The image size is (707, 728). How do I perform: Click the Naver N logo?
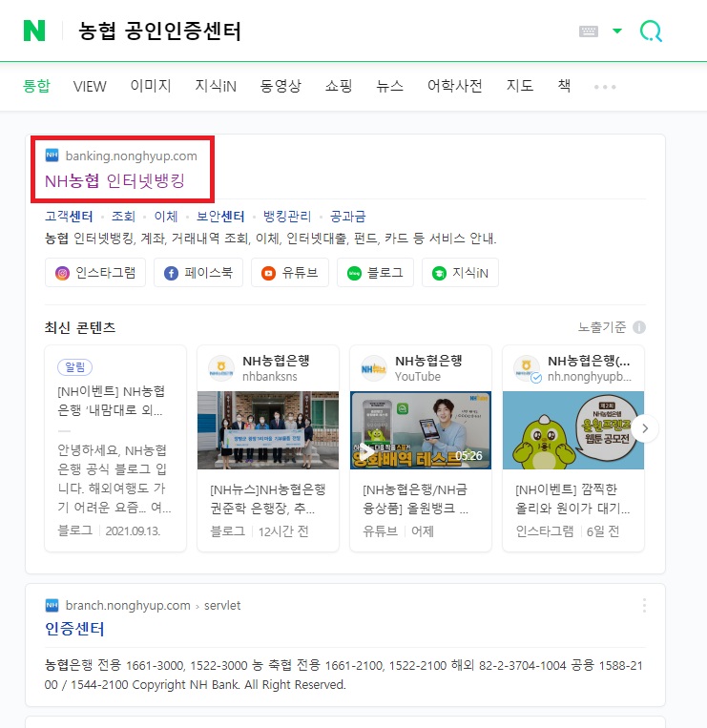tap(34, 31)
